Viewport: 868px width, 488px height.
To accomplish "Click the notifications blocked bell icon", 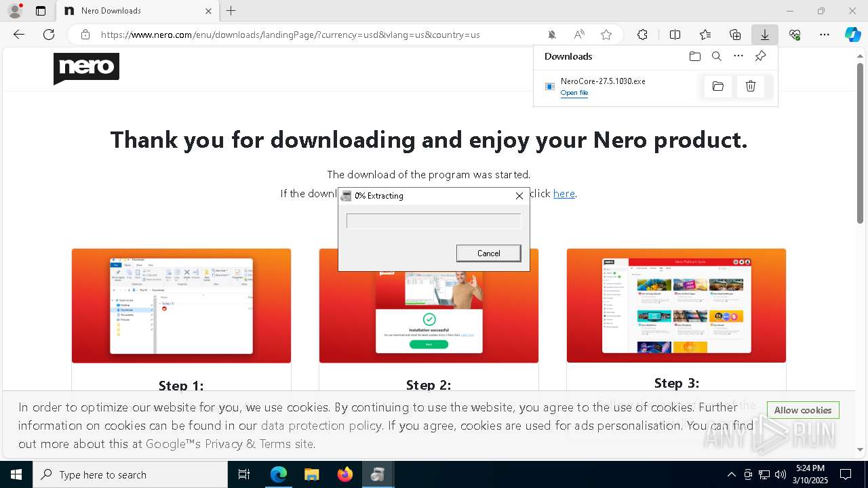I will pyautogui.click(x=552, y=35).
